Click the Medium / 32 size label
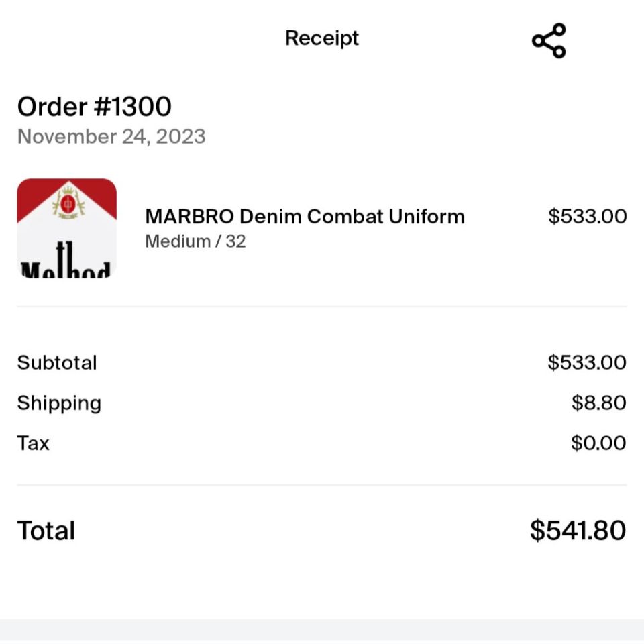The height and width of the screenshot is (644, 644). [195, 241]
